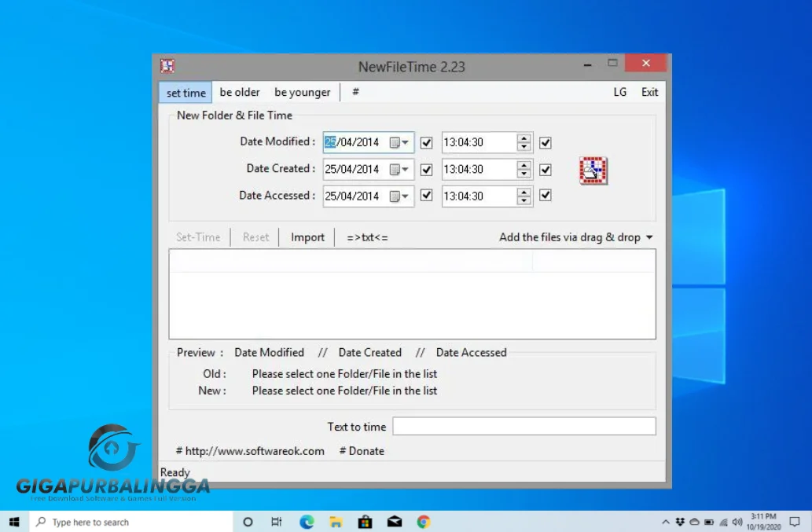
Task: Open File Explorer from the taskbar
Action: click(x=336, y=522)
